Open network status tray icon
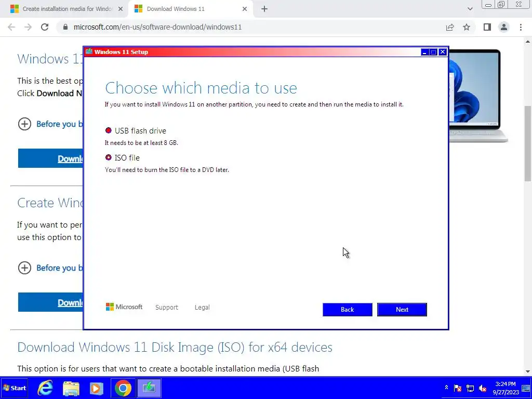The height and width of the screenshot is (399, 532). tap(470, 388)
